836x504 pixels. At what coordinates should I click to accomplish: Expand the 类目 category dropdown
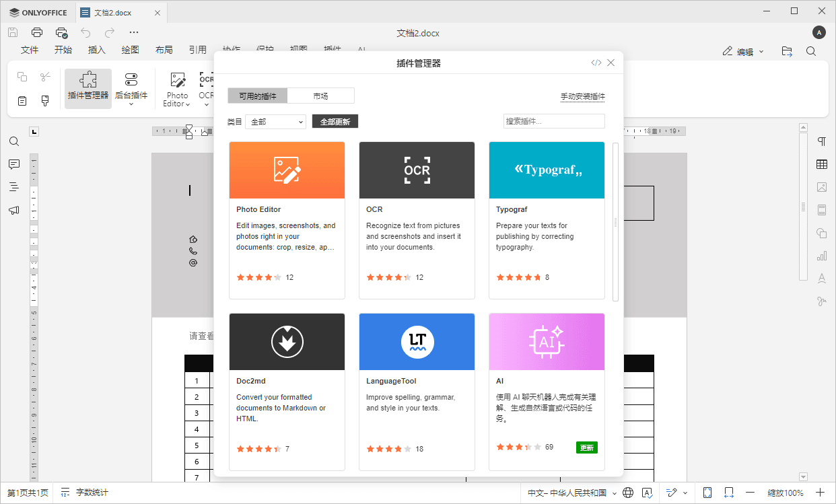(x=275, y=122)
